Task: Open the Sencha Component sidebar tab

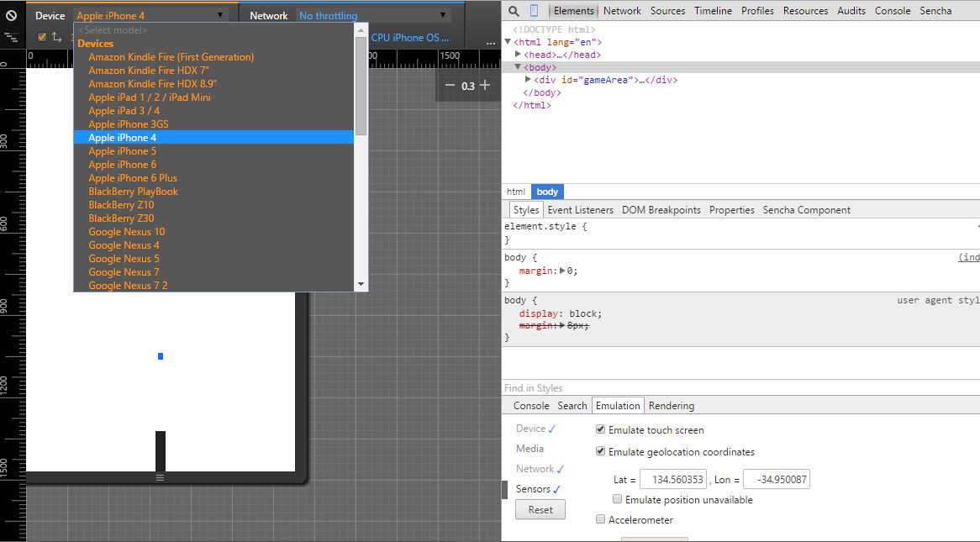Action: point(806,210)
